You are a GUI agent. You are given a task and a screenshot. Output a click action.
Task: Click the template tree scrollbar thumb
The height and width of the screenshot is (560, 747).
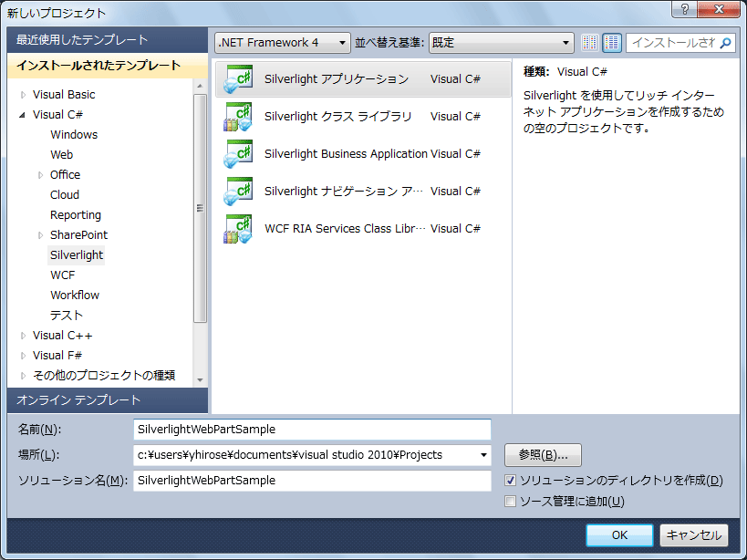200,208
